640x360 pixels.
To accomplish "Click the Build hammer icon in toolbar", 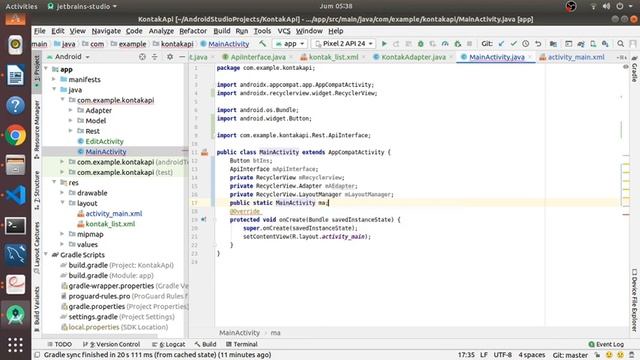I will [263, 44].
